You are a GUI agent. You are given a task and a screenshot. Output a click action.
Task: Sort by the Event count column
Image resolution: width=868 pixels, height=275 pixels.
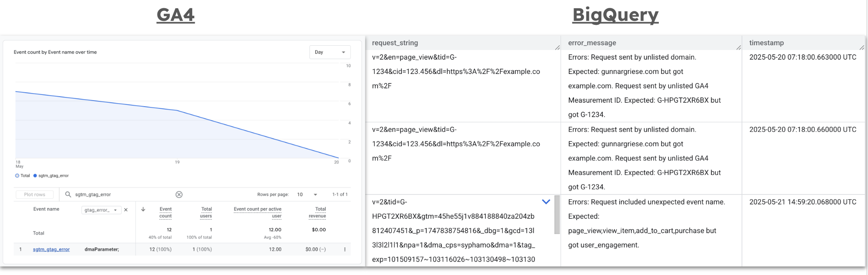point(165,212)
